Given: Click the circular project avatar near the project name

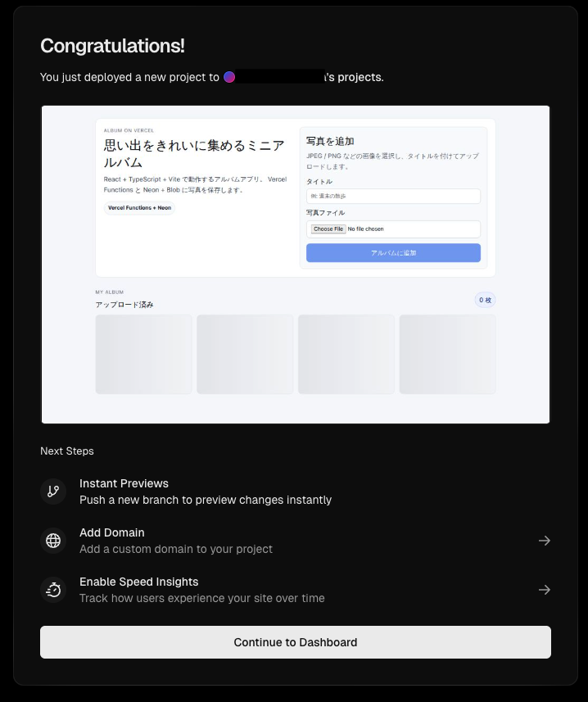Looking at the screenshot, I should pos(229,77).
